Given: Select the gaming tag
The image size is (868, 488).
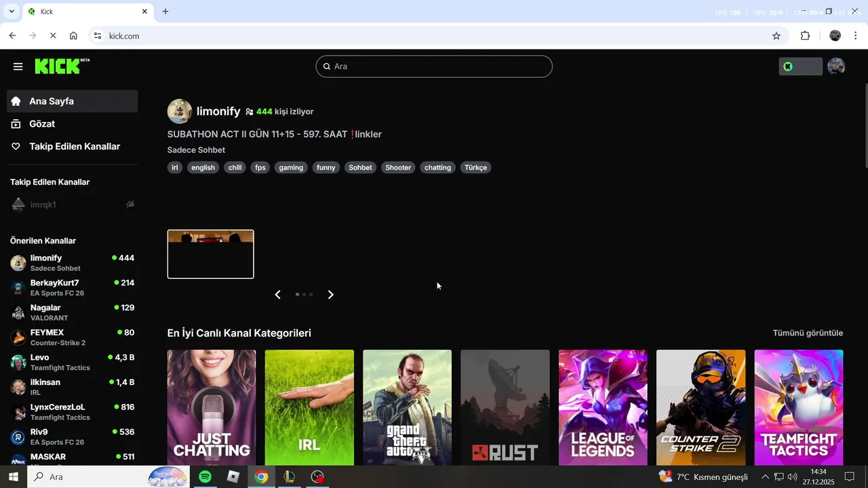Looking at the screenshot, I should click(x=291, y=167).
